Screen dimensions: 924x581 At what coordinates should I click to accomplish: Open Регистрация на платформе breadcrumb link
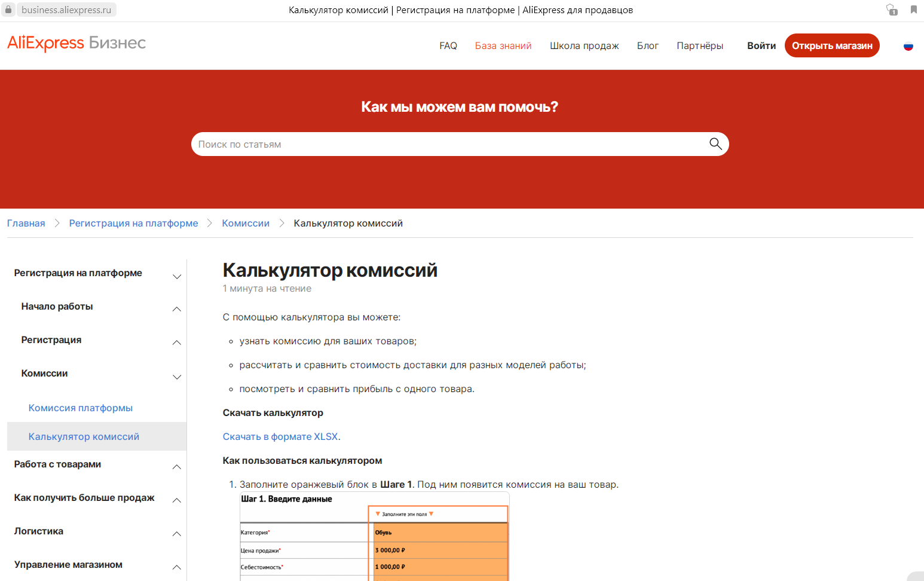coord(133,223)
